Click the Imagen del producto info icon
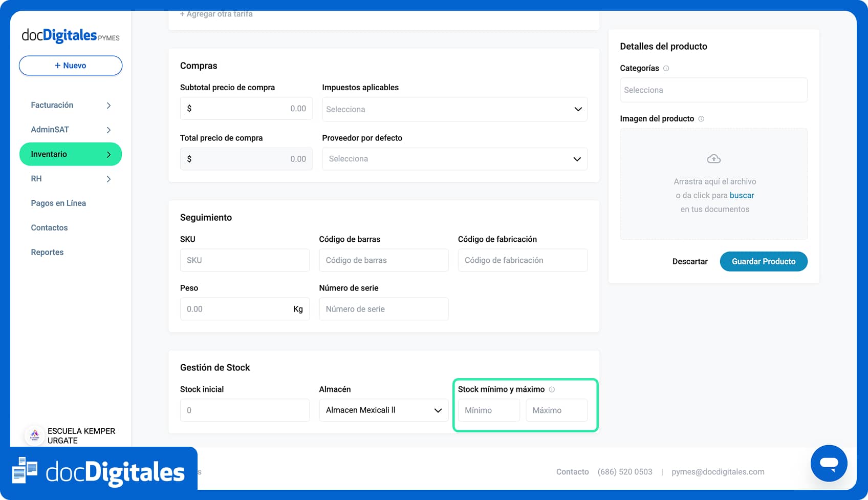Image resolution: width=868 pixels, height=500 pixels. pos(701,119)
